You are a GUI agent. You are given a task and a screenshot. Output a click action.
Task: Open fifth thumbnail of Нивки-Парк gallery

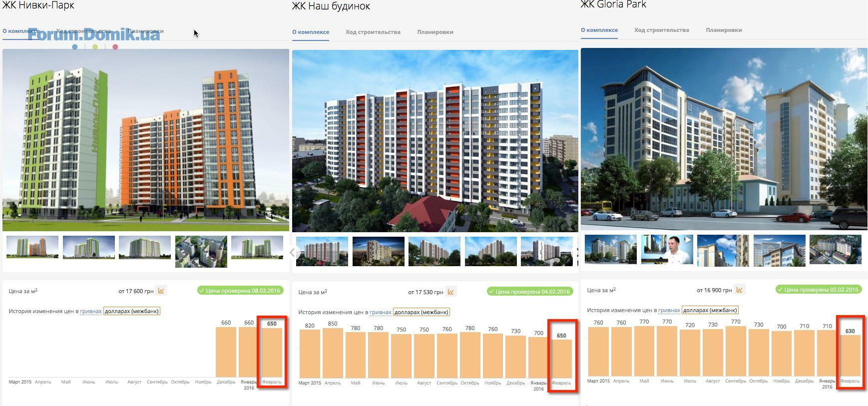257,247
